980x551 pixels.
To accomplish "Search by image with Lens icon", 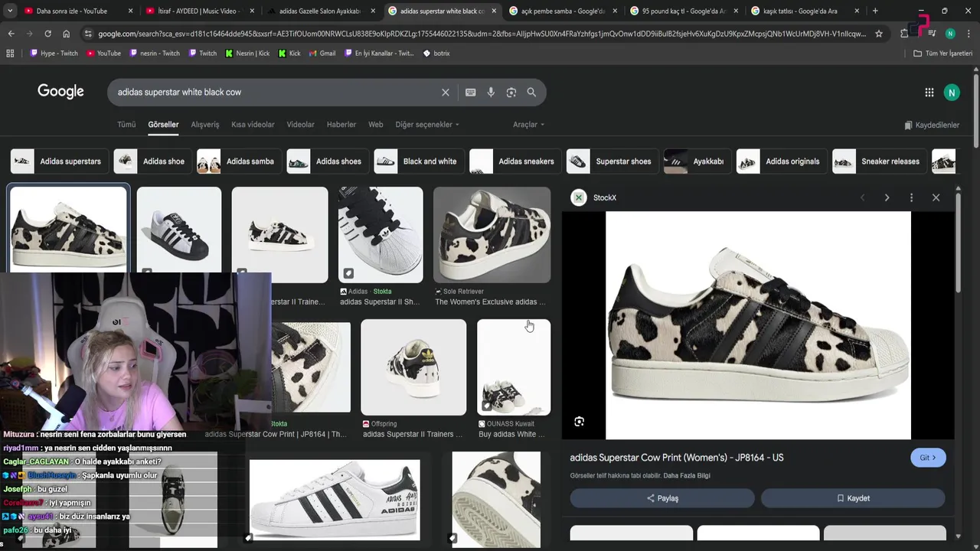I will (511, 92).
